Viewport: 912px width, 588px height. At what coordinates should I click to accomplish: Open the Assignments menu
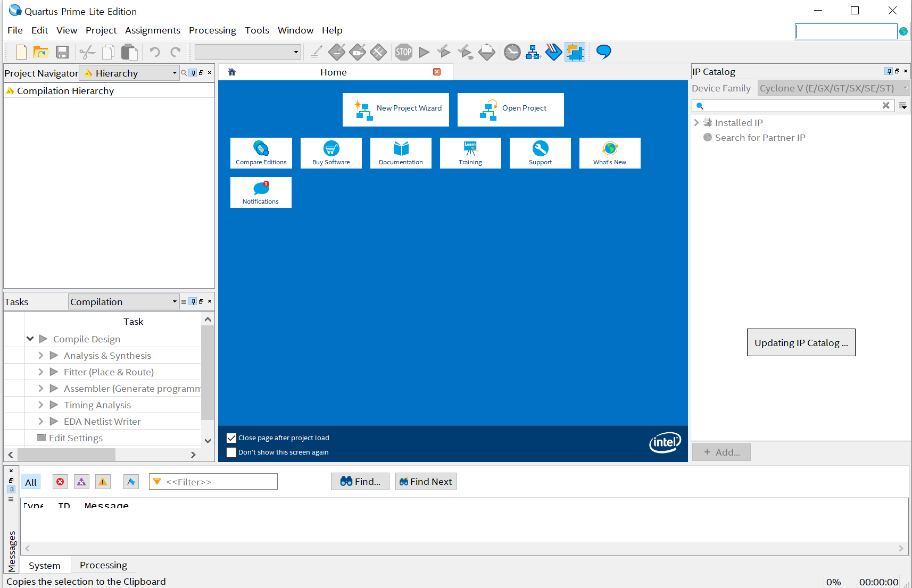pos(153,30)
